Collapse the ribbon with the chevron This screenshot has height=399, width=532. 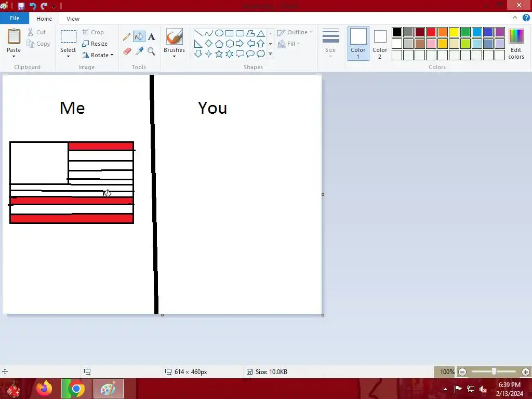(x=515, y=18)
